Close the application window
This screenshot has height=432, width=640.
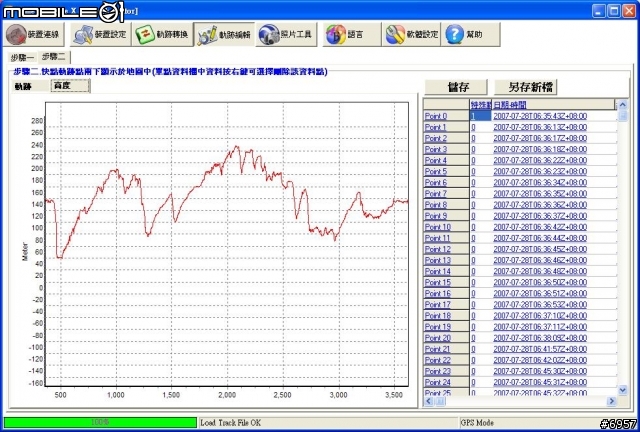pos(629,11)
